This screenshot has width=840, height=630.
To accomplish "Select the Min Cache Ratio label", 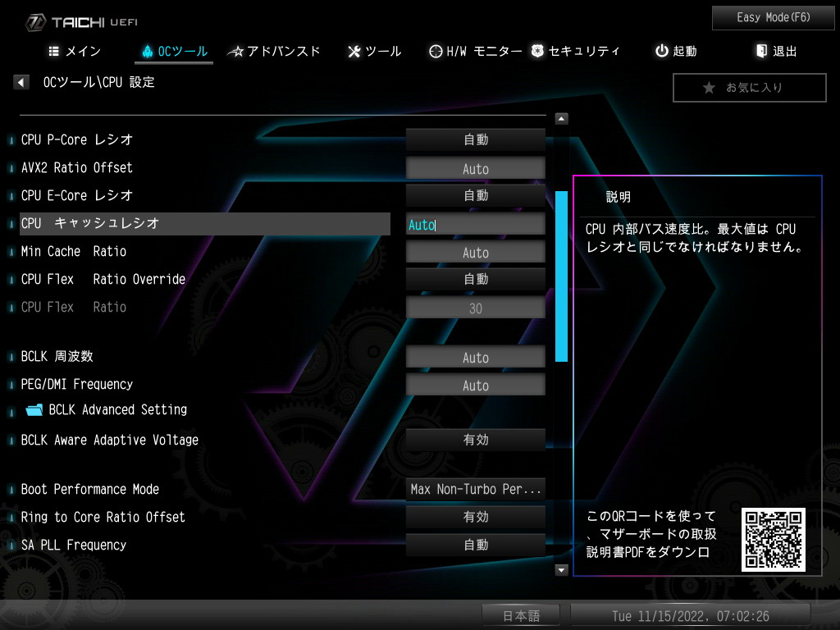I will [x=73, y=251].
